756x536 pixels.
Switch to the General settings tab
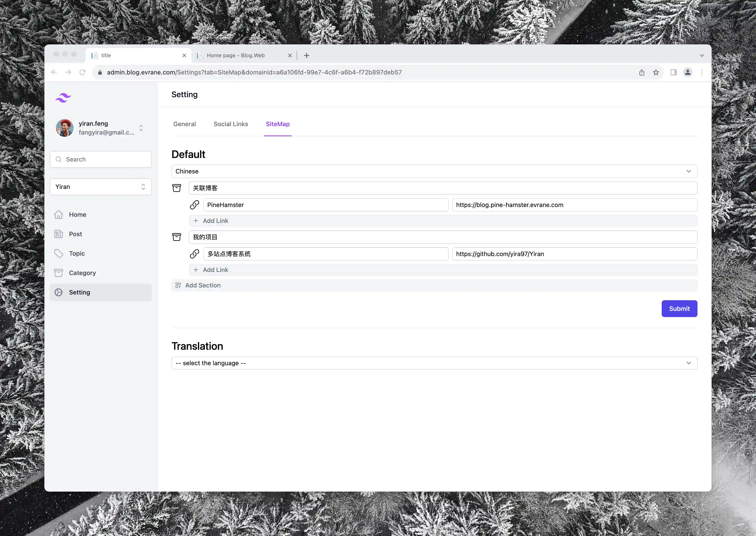tap(184, 124)
